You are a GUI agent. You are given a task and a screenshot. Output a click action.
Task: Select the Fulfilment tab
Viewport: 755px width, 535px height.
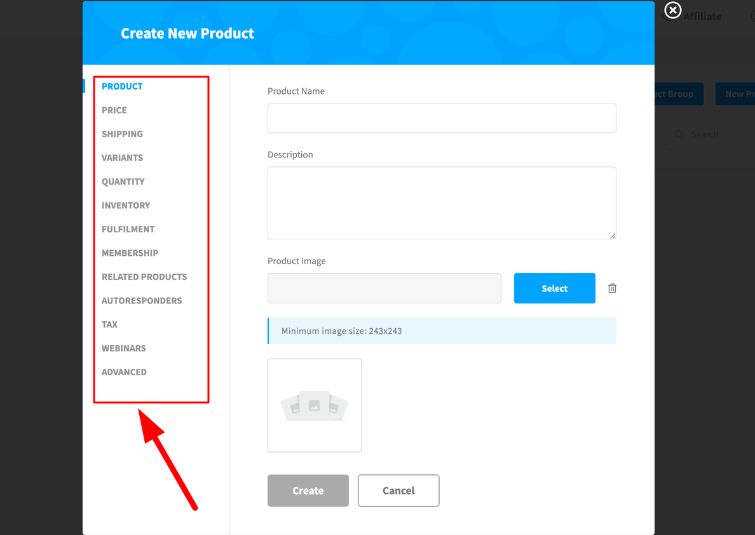pyautogui.click(x=128, y=229)
